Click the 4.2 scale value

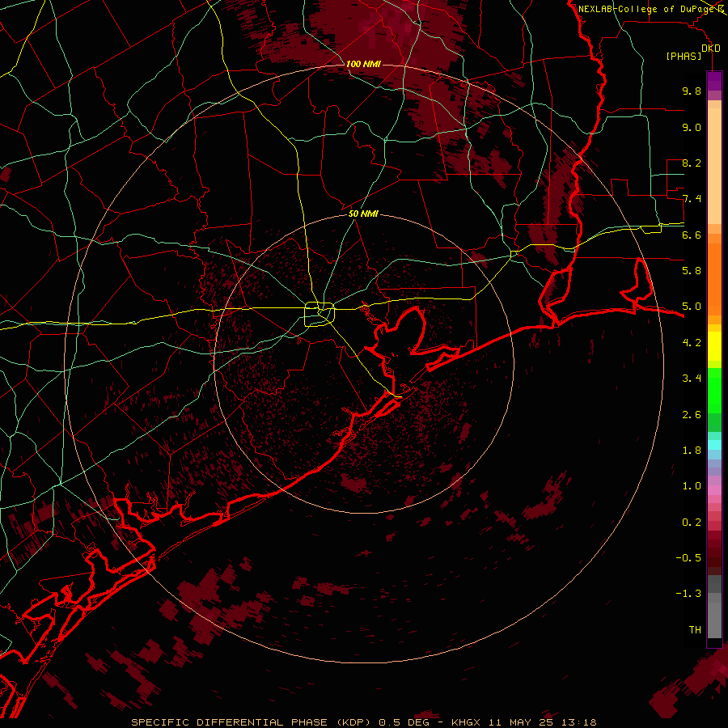coord(692,343)
